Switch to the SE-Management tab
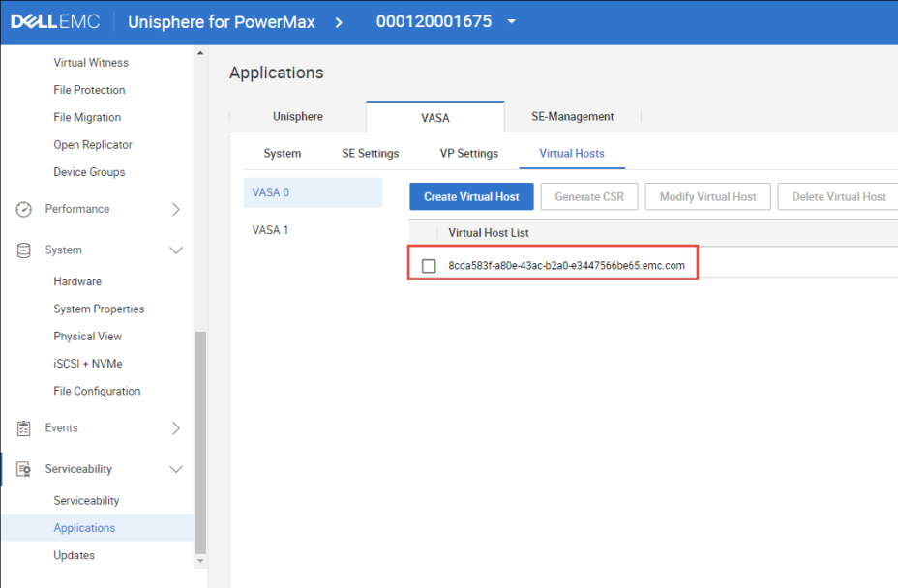 pos(572,116)
